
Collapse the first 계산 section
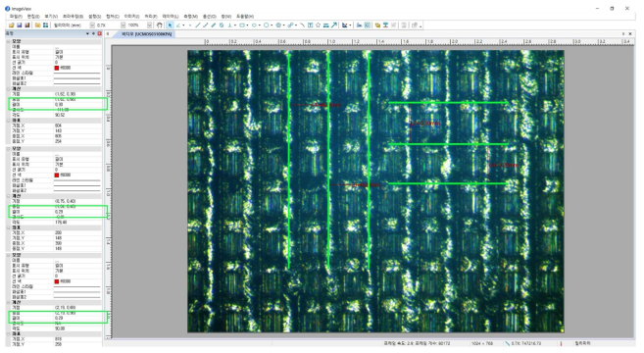coord(8,89)
